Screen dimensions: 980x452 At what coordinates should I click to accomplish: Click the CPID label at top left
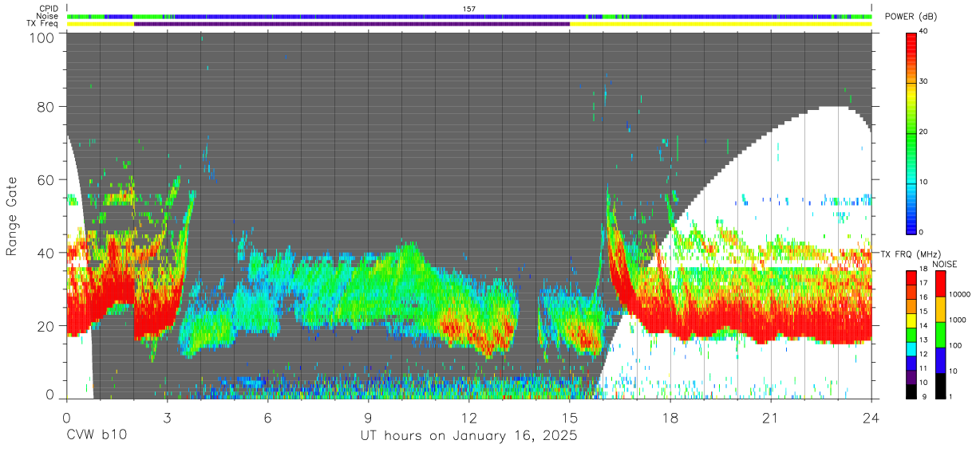(48, 8)
